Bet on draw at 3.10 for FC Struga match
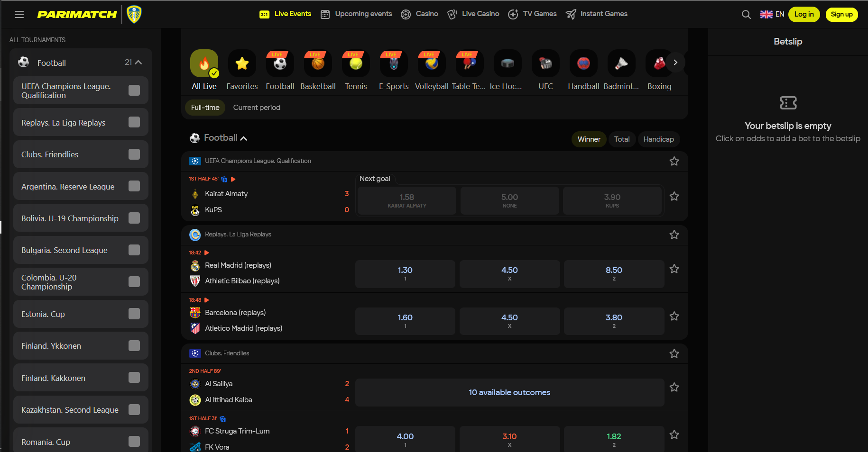The height and width of the screenshot is (452, 868). [x=509, y=439]
